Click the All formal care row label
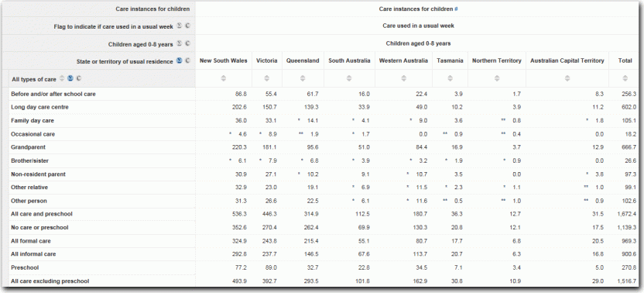The width and height of the screenshot is (644, 293). click(31, 241)
